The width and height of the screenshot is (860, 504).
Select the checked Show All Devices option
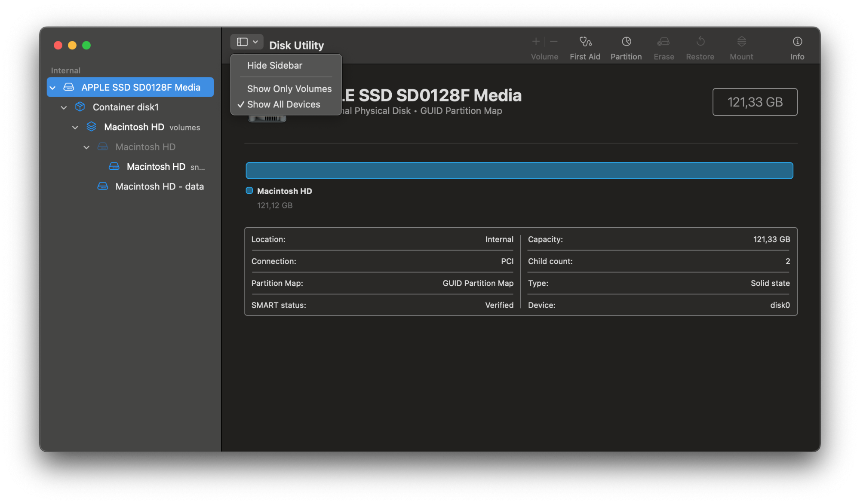283,104
